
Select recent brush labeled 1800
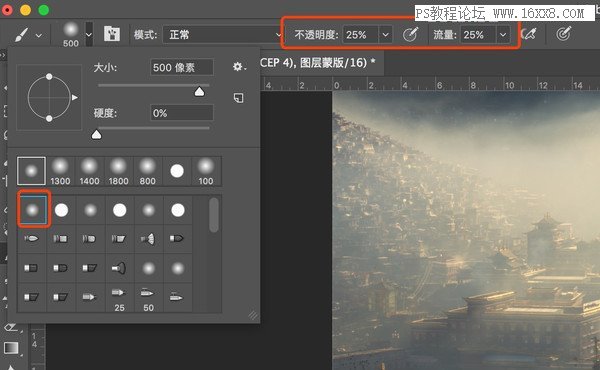point(118,171)
